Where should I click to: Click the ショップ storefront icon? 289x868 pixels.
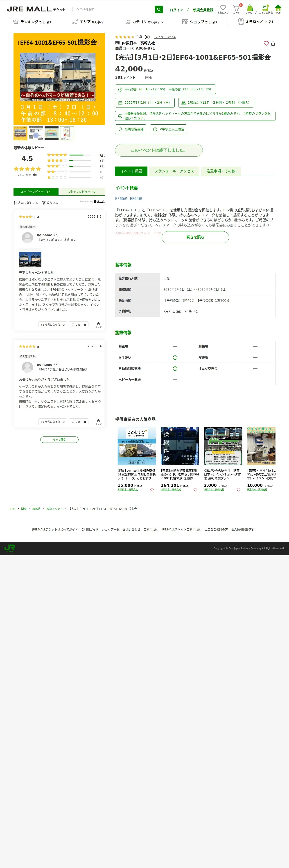pyautogui.click(x=185, y=22)
